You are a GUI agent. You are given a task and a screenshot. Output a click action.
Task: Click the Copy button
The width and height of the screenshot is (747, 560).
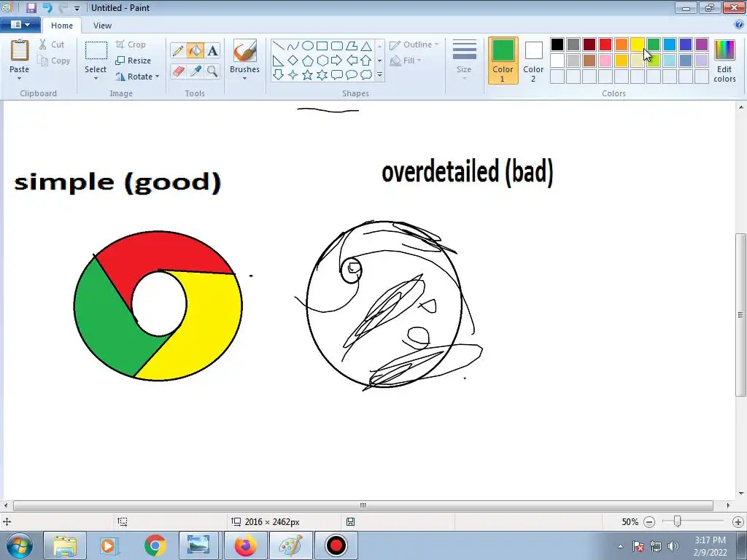point(54,61)
